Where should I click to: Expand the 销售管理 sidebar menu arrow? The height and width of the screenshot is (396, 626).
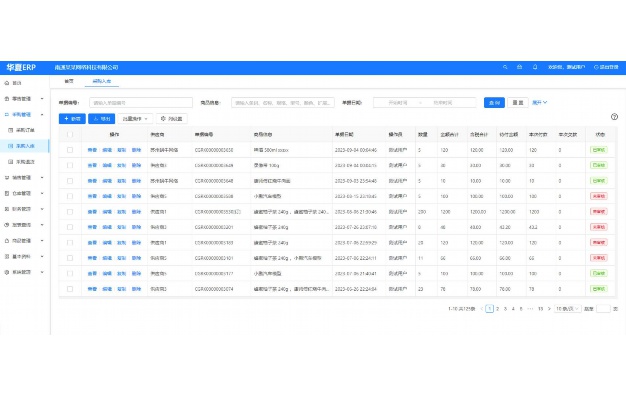click(42, 178)
